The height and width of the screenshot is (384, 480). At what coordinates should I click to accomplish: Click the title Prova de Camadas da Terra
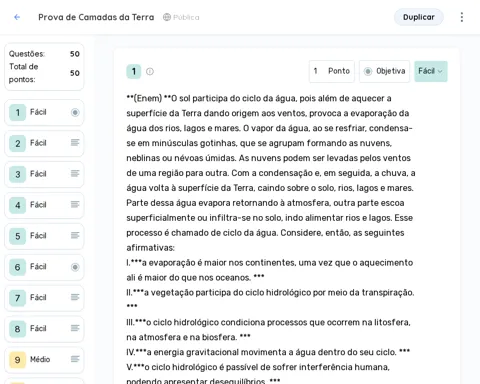pos(96,17)
